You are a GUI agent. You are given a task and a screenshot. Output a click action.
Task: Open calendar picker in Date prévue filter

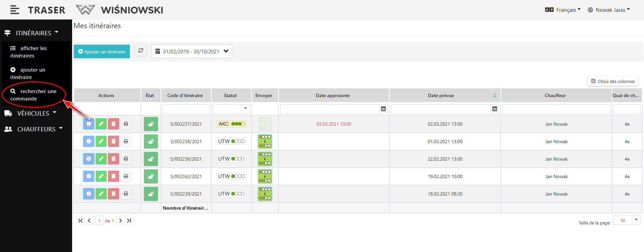click(495, 109)
